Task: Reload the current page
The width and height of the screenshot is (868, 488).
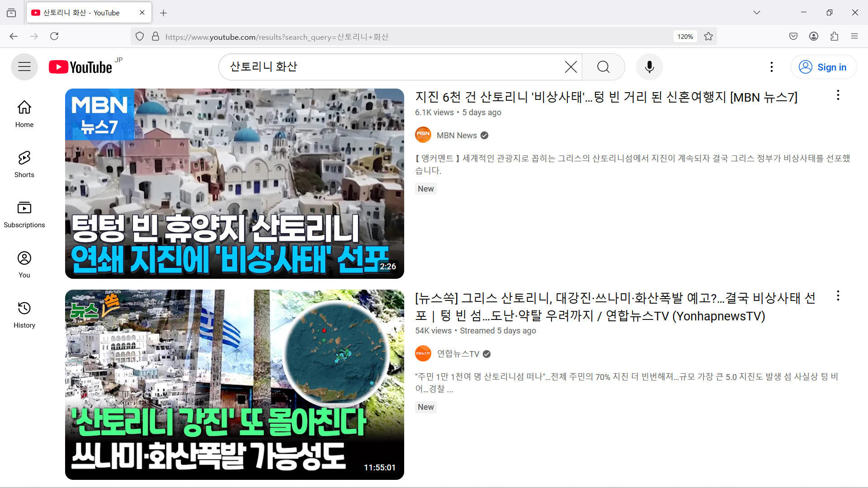Action: [x=54, y=36]
